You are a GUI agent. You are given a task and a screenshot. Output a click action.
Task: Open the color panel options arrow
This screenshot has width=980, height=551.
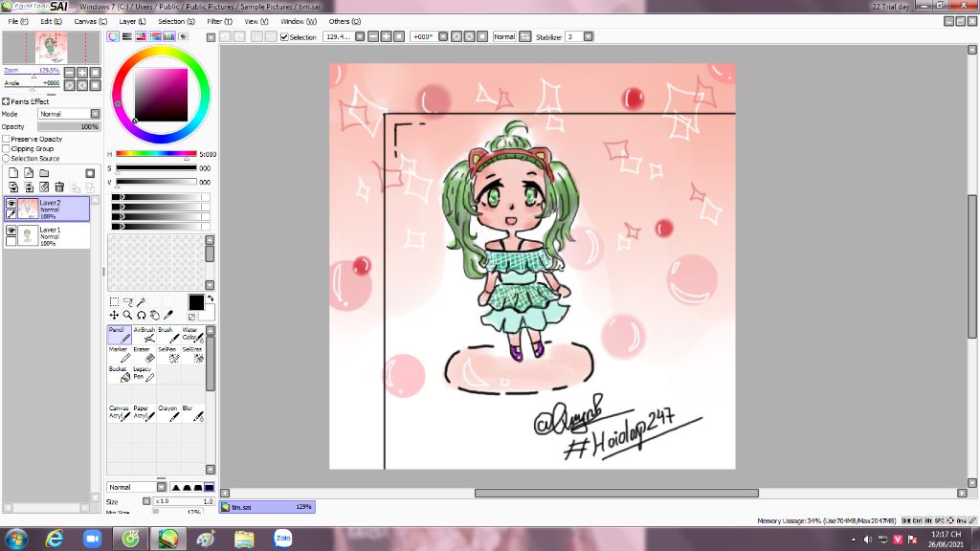(x=211, y=37)
